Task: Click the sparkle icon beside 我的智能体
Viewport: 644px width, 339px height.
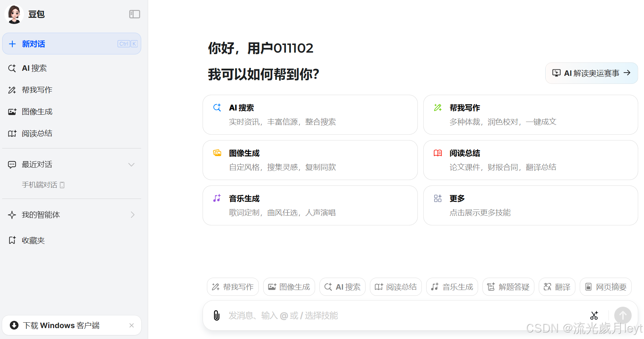Action: point(12,215)
